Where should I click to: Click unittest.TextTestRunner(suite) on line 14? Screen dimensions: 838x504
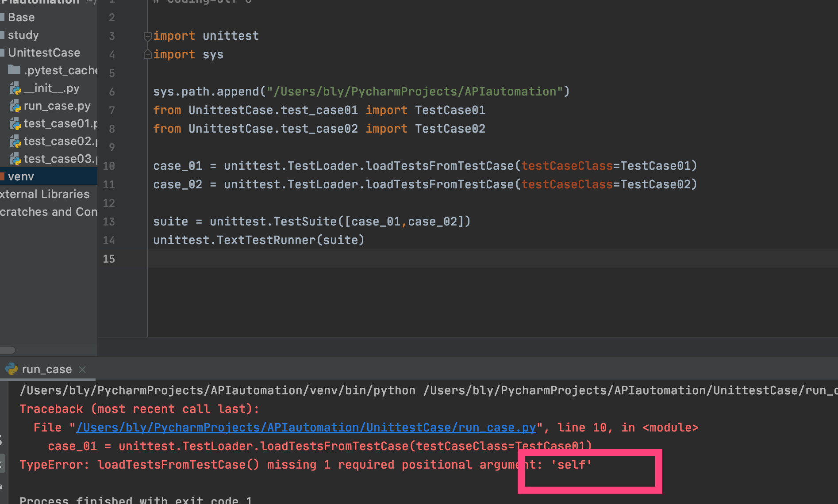(x=259, y=240)
